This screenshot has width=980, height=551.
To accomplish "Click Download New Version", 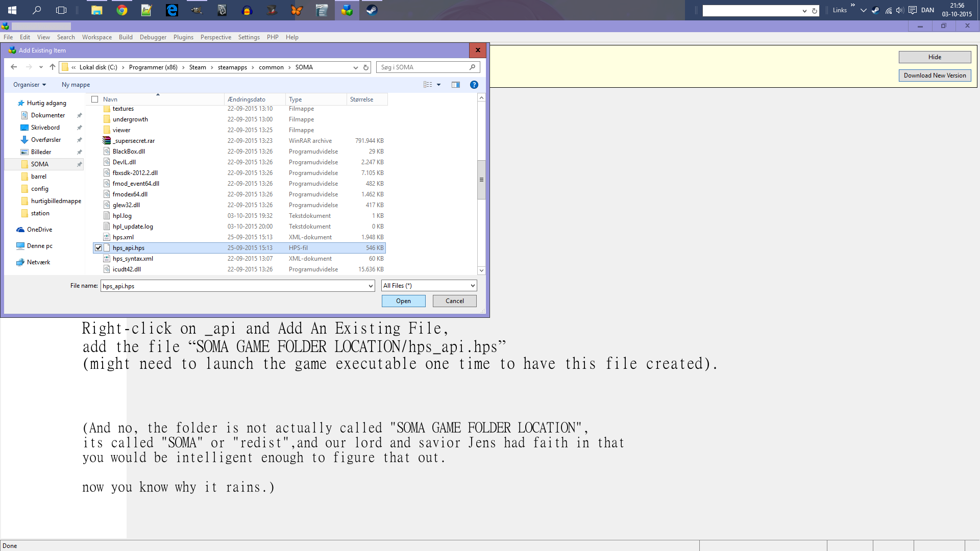I will (935, 76).
